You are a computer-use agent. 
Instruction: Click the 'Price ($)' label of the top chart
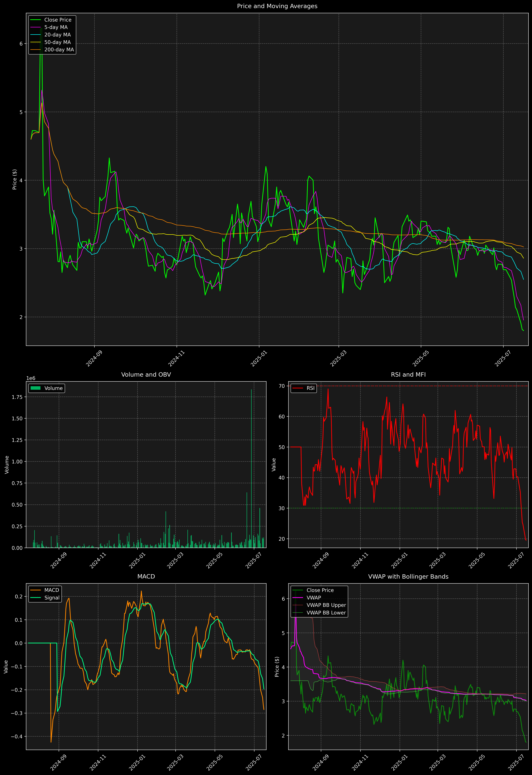(15, 179)
